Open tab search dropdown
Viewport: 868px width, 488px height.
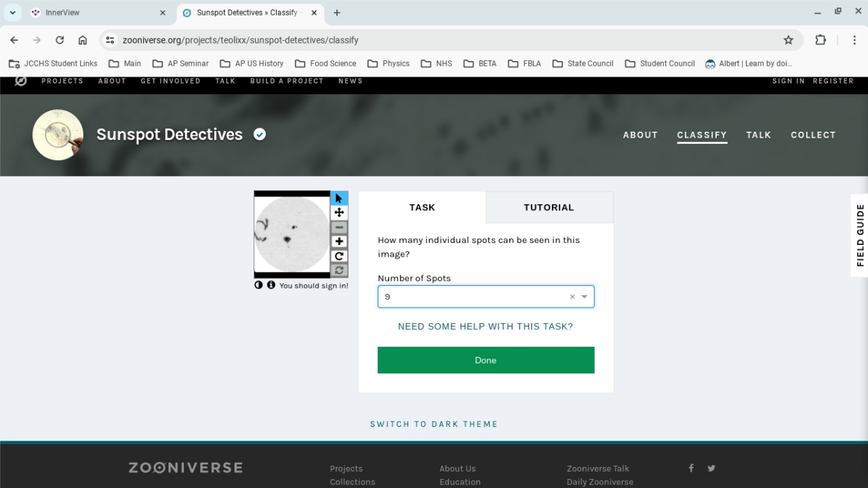(x=12, y=13)
